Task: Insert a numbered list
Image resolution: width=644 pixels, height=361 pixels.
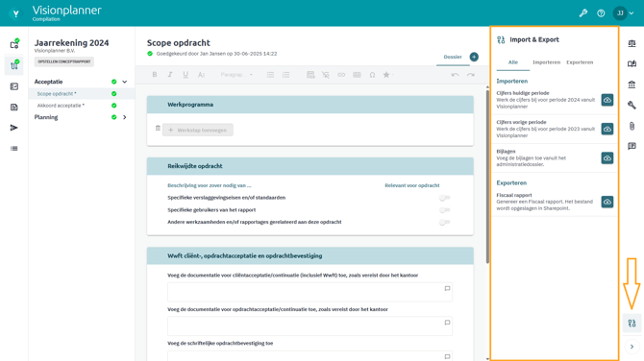Action: [285, 75]
